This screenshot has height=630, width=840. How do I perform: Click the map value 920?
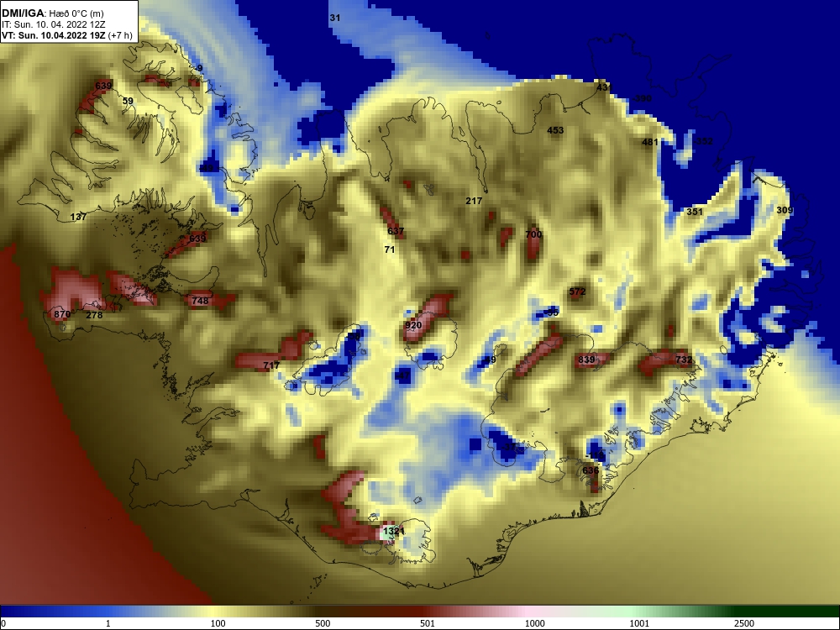point(413,325)
